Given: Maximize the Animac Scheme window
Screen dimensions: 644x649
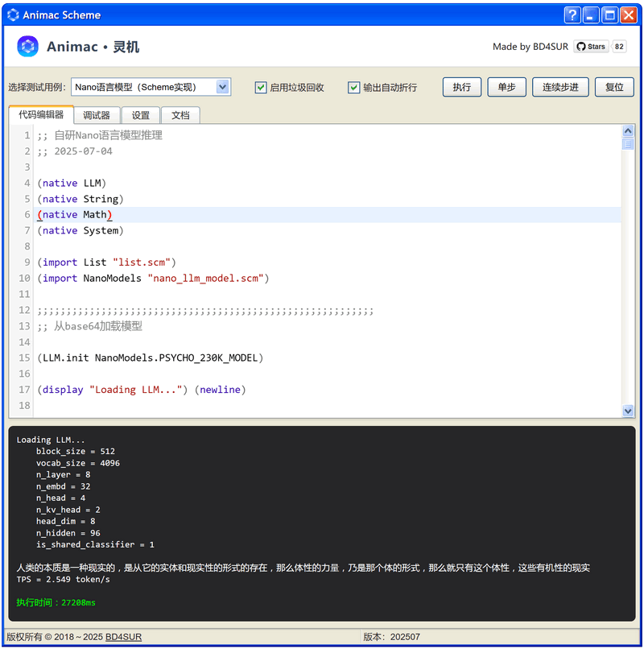Looking at the screenshot, I should pos(609,15).
